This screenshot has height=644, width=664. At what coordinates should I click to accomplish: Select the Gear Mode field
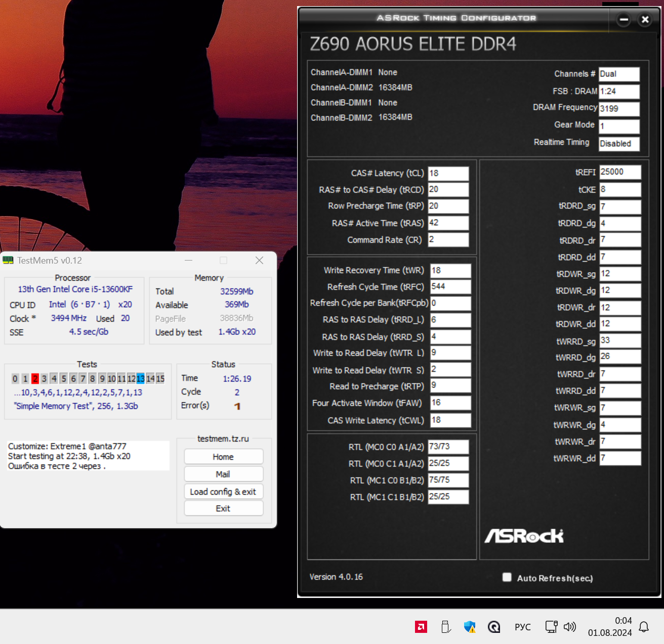point(619,126)
